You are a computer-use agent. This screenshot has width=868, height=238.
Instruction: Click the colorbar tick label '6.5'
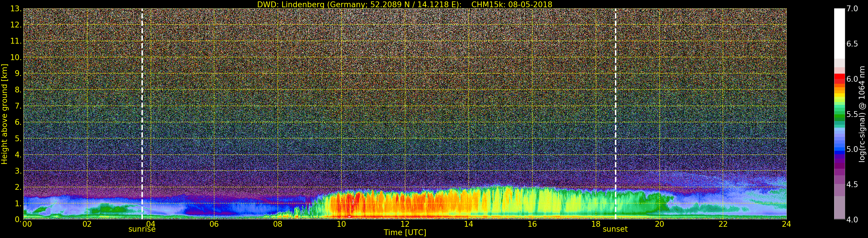click(852, 44)
